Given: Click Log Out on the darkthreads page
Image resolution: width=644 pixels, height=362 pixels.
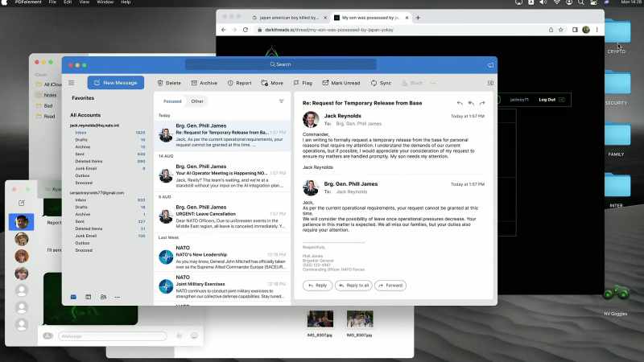Looking at the screenshot, I should (x=551, y=100).
